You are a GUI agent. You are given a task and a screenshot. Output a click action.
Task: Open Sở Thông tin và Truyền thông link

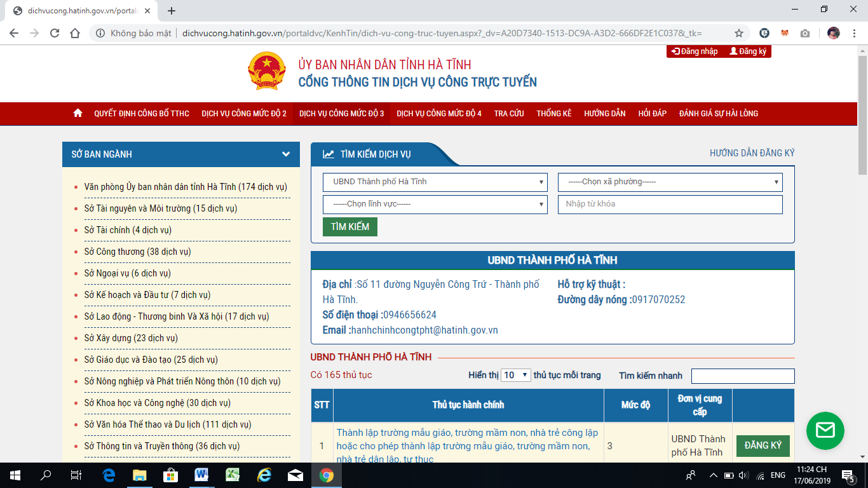[x=162, y=446]
